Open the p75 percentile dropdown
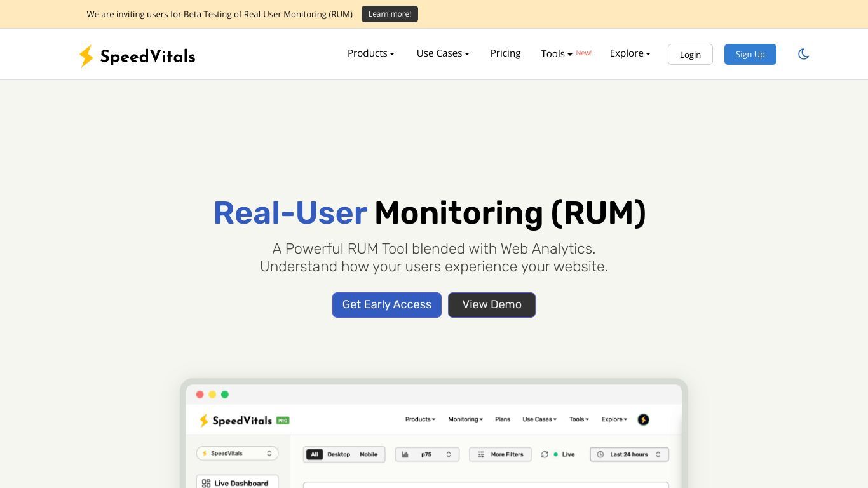 coord(427,454)
